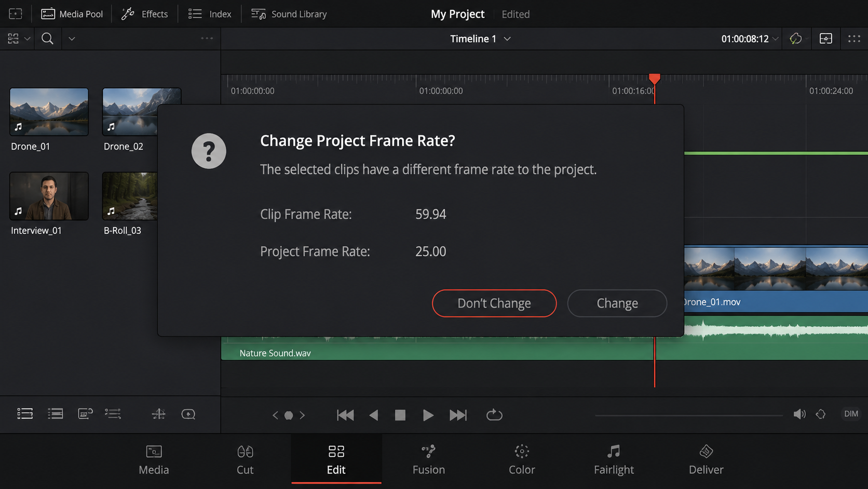Switch to the Fusion page
This screenshot has width=868, height=489.
(428, 460)
